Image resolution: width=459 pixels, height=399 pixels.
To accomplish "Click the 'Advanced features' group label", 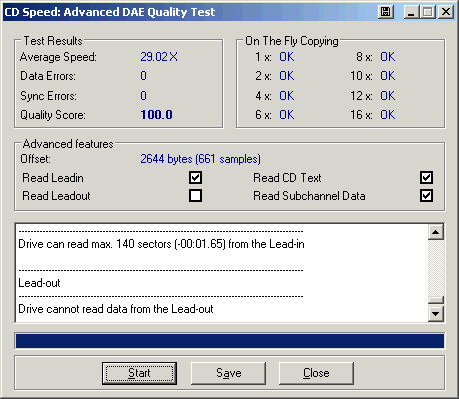I will (68, 144).
